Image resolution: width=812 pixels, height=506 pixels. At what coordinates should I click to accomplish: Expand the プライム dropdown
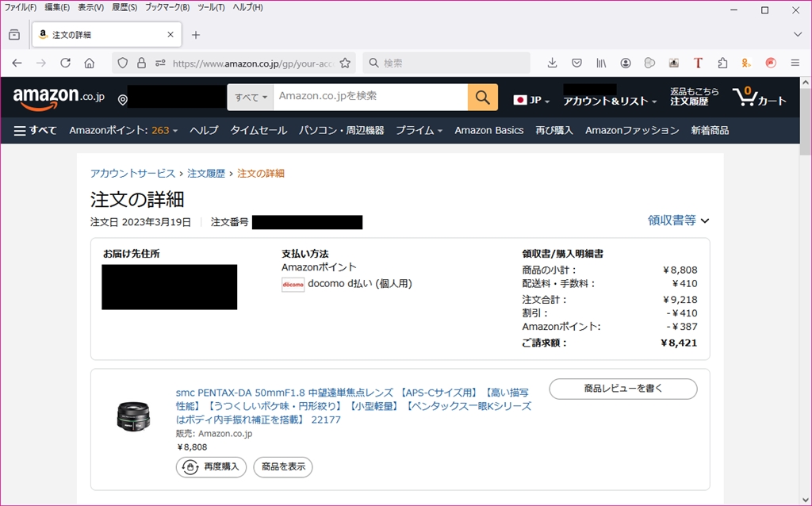[419, 131]
